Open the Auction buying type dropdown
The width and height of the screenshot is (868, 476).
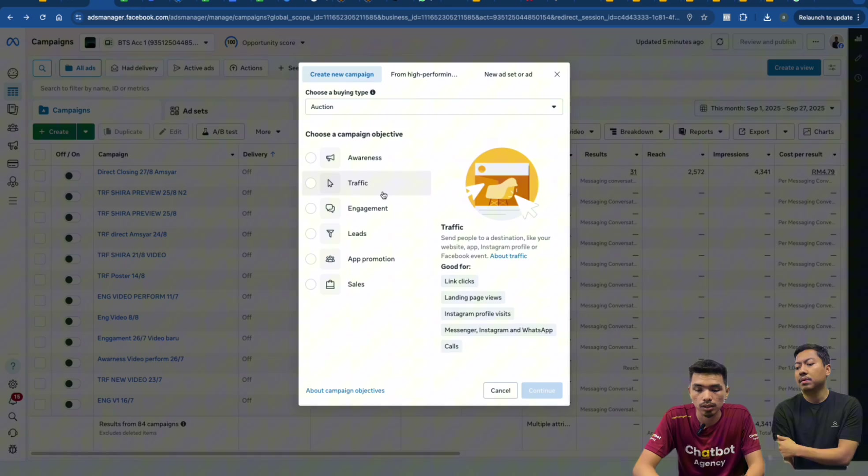pos(434,107)
